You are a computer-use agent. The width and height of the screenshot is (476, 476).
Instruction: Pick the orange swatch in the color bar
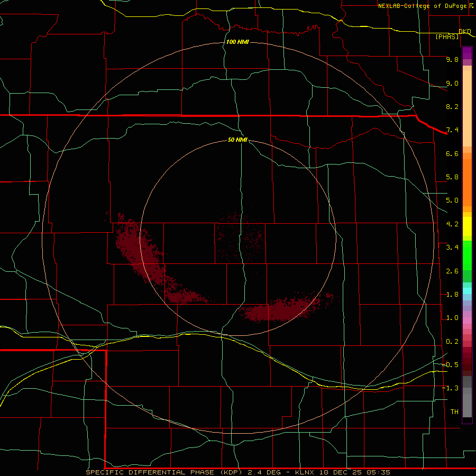click(467, 182)
